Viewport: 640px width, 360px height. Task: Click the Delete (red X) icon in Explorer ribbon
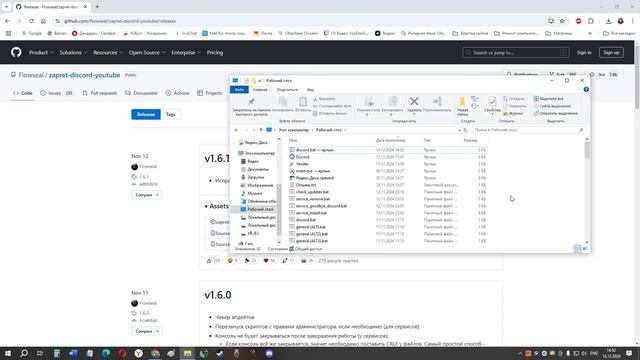414,101
